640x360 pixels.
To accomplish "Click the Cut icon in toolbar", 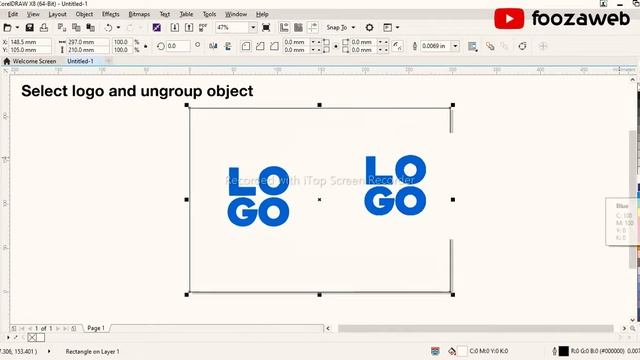I will pyautogui.click(x=62, y=28).
